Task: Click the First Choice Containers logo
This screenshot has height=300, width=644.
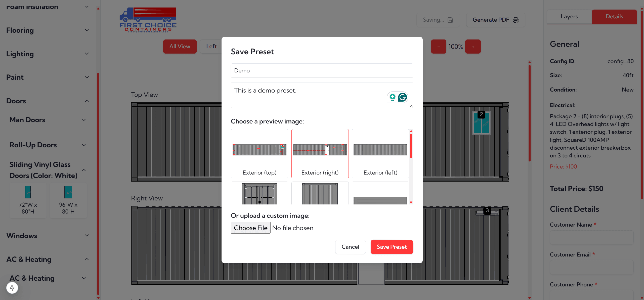Action: [148, 20]
